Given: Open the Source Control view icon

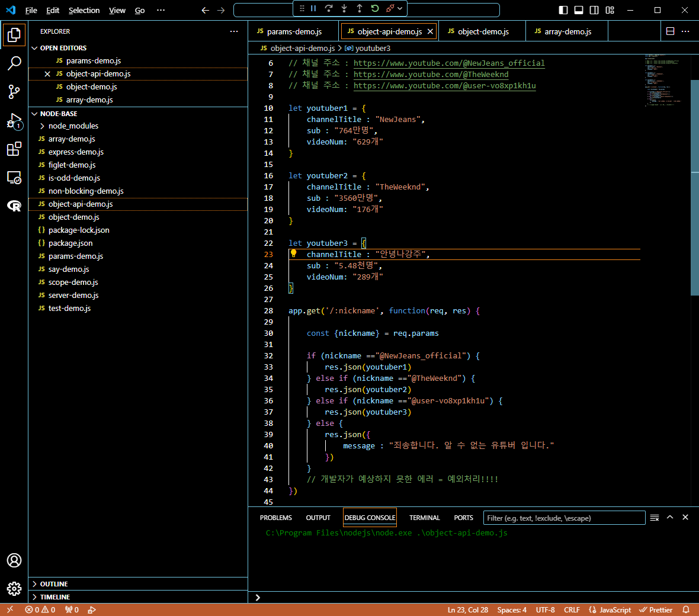Looking at the screenshot, I should [x=14, y=92].
